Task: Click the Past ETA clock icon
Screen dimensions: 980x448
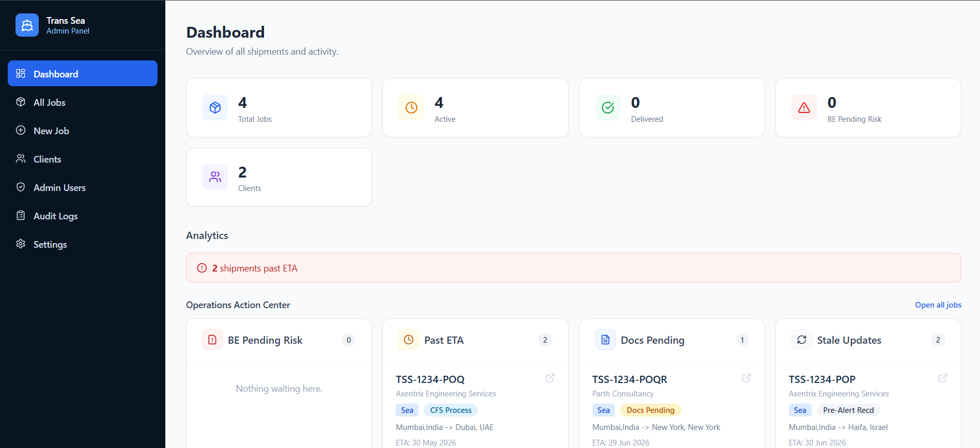Action: pyautogui.click(x=409, y=340)
